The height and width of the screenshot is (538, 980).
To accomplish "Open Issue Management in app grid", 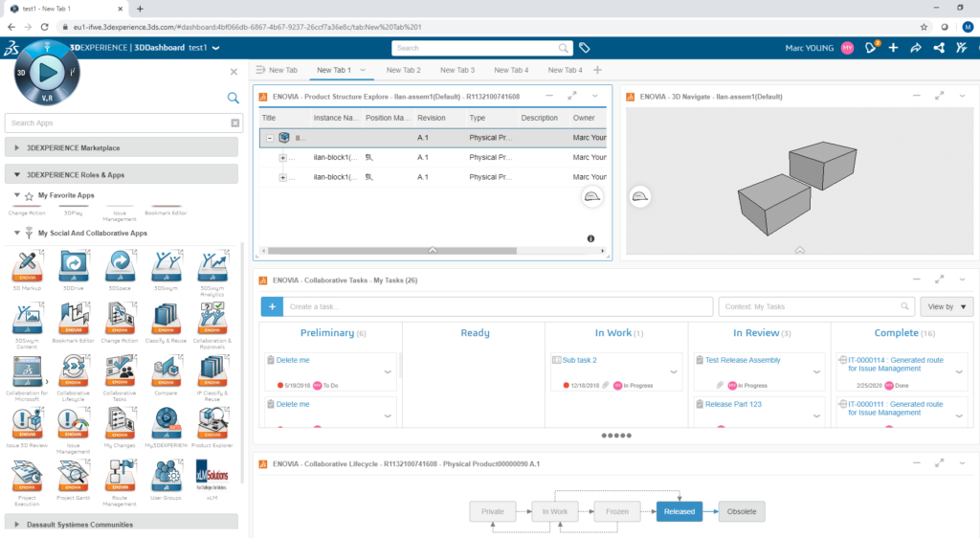I will [x=73, y=424].
